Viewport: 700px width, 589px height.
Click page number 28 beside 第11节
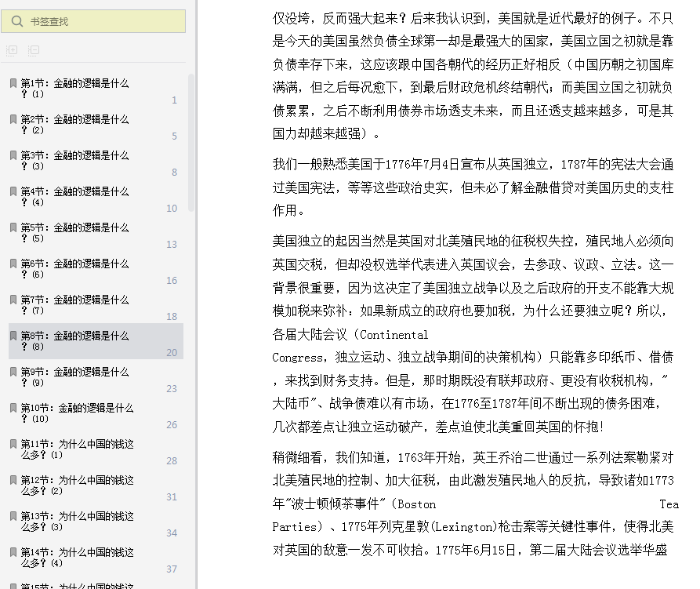tap(172, 461)
